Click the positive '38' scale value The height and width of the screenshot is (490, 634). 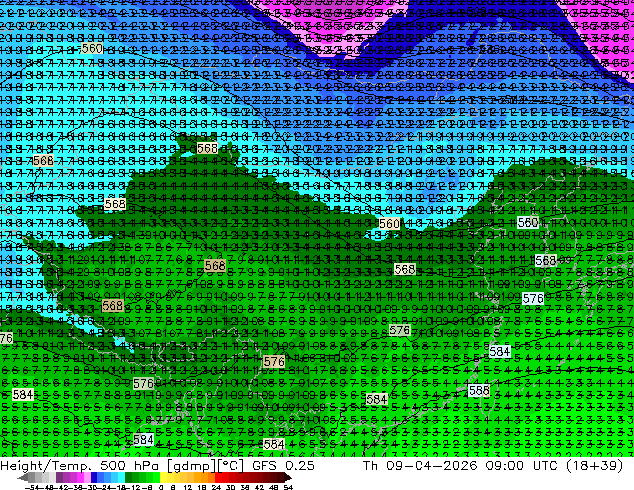(x=245, y=488)
